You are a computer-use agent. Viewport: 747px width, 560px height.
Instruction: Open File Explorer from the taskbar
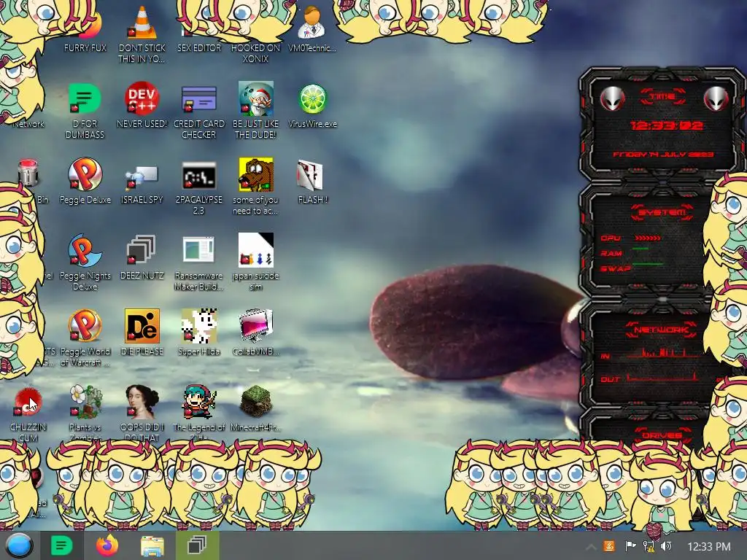152,545
